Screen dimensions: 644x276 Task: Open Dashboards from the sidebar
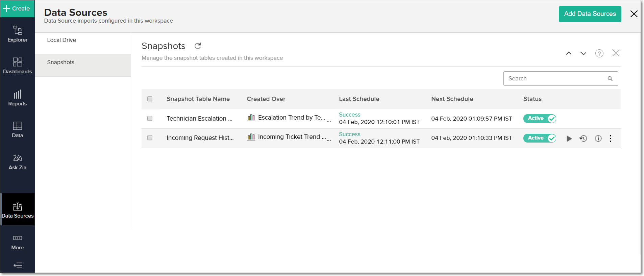(18, 66)
